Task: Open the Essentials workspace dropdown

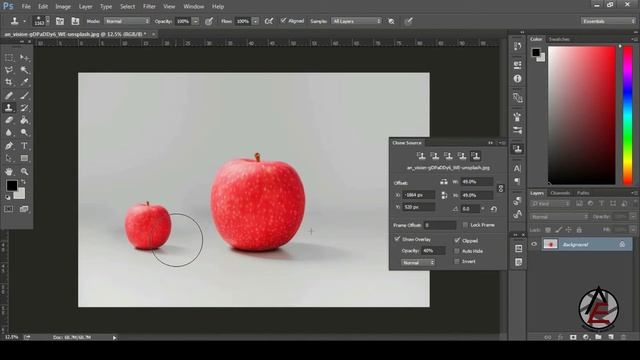Action: (x=609, y=21)
